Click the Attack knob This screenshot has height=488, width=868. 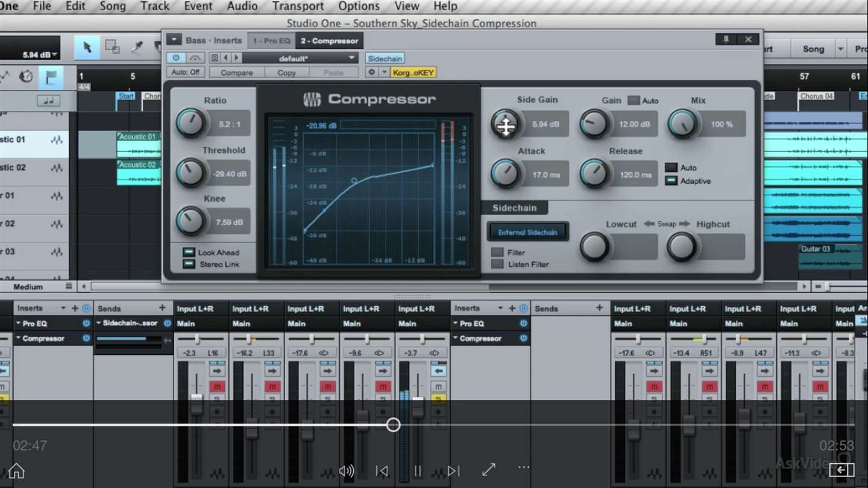pos(505,174)
